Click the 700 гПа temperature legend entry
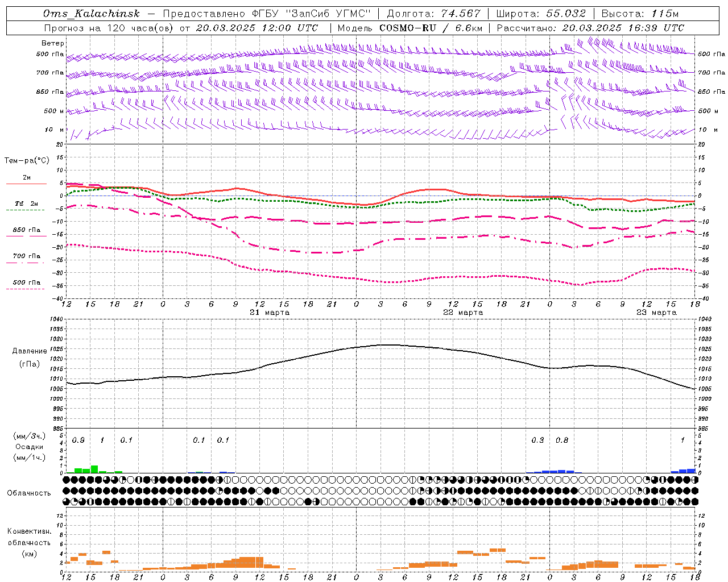 pos(27,256)
